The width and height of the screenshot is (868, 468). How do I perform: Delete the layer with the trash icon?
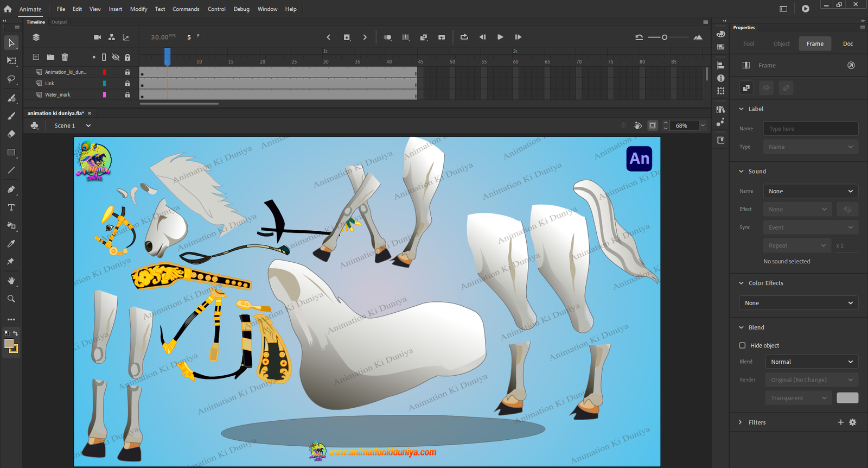(x=65, y=57)
